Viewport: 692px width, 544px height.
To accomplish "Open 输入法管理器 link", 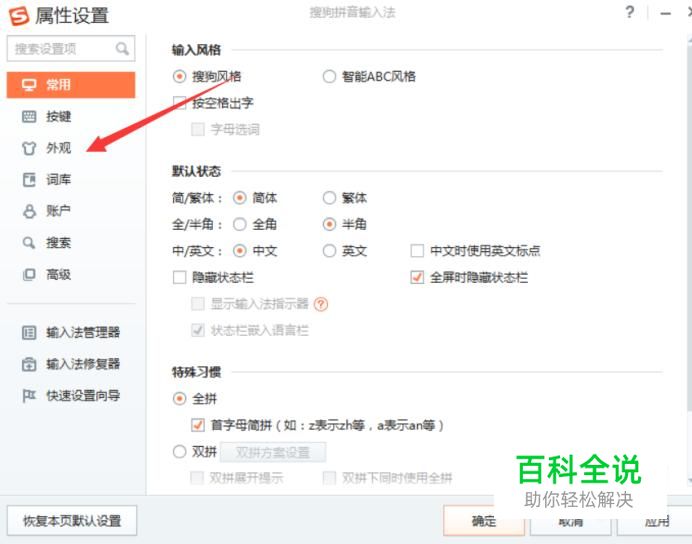I will pos(83,332).
